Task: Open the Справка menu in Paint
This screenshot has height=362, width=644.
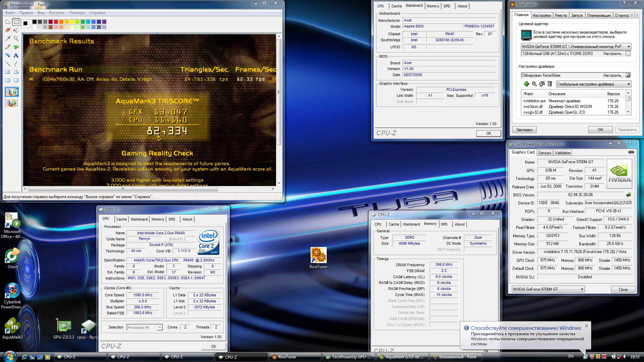Action: (x=97, y=13)
